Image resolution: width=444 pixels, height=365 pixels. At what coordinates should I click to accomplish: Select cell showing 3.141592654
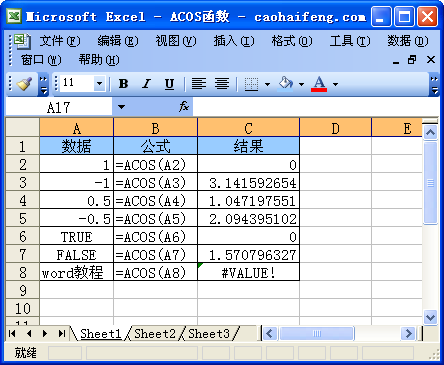tap(248, 182)
